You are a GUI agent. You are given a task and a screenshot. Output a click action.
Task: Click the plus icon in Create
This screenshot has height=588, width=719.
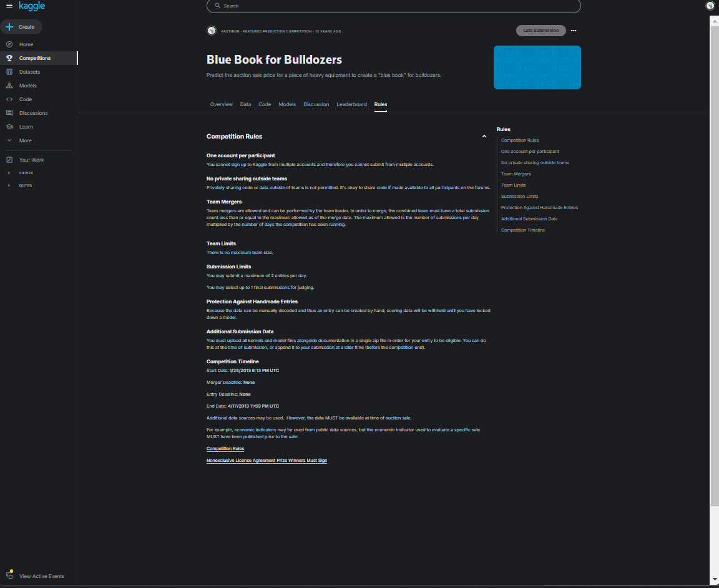9,27
